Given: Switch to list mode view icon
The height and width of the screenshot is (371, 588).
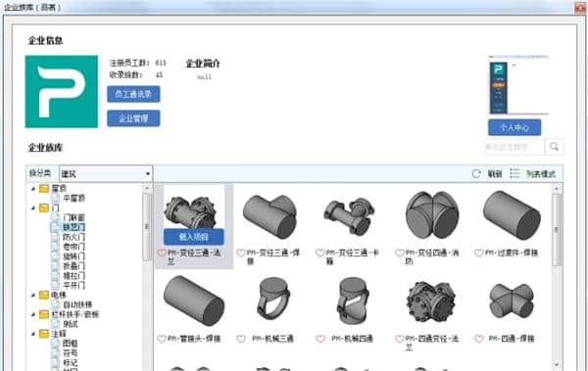Looking at the screenshot, I should coord(514,174).
